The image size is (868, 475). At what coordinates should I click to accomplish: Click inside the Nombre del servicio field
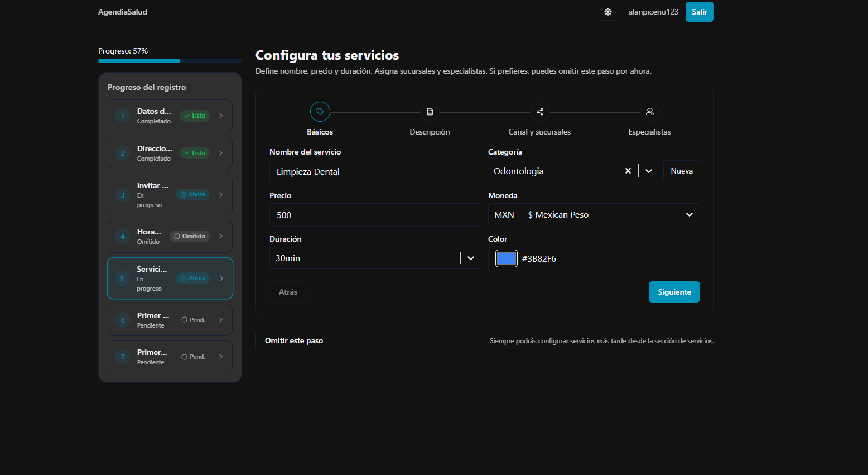click(375, 171)
